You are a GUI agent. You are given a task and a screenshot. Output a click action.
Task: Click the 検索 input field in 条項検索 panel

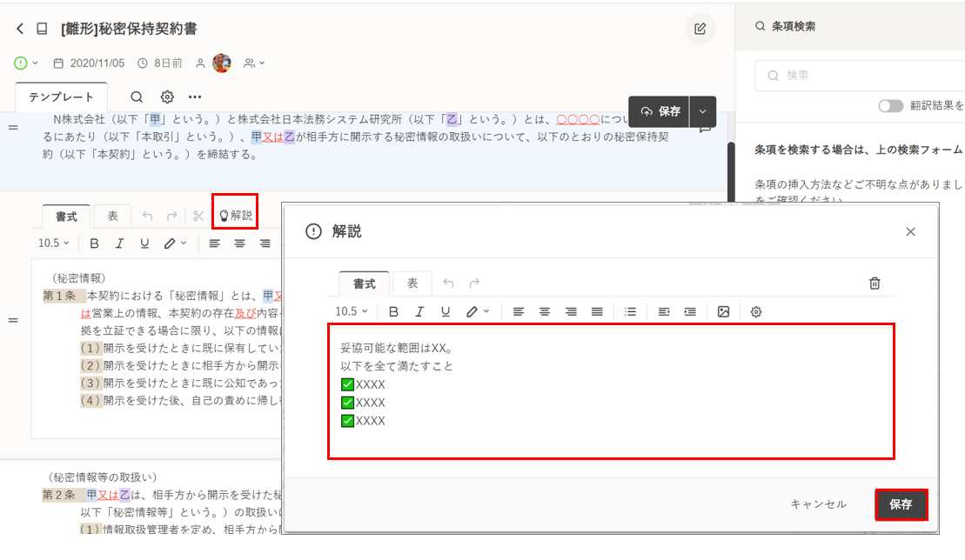click(x=861, y=76)
